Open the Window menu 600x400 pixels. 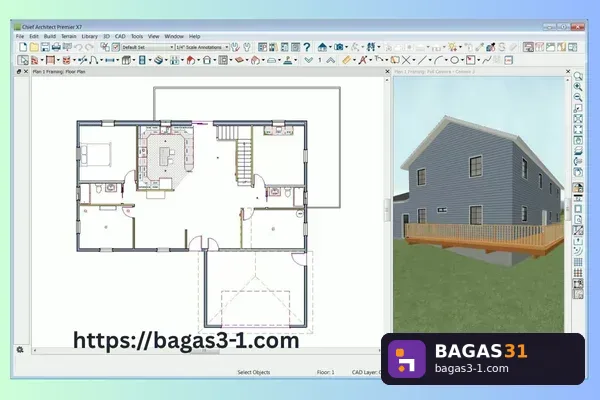coord(174,36)
